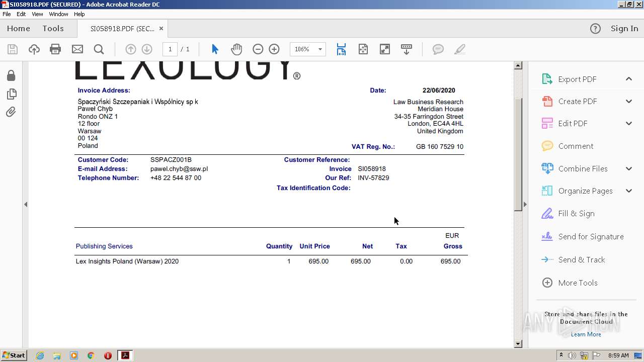Open the Comment tool
644x362 pixels.
(x=576, y=146)
